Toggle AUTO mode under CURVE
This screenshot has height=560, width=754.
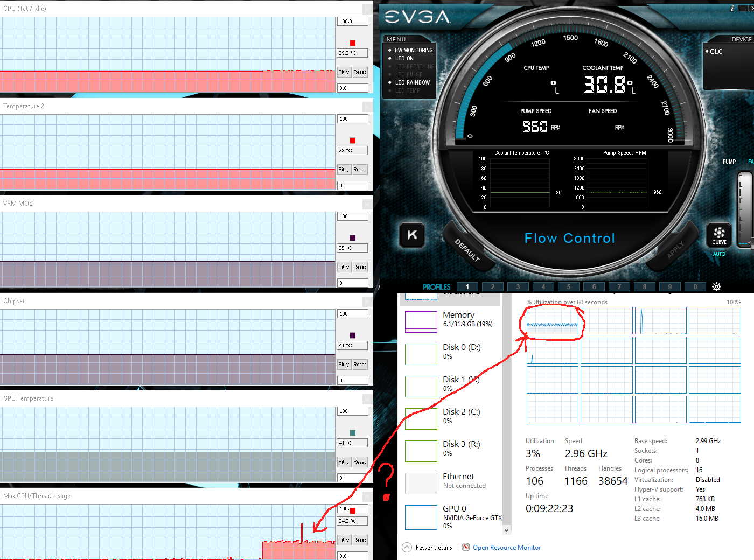point(719,254)
